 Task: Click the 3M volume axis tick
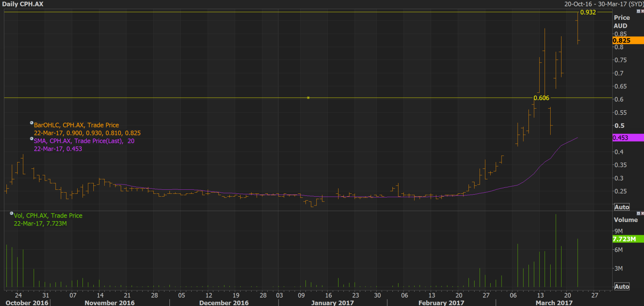618,268
